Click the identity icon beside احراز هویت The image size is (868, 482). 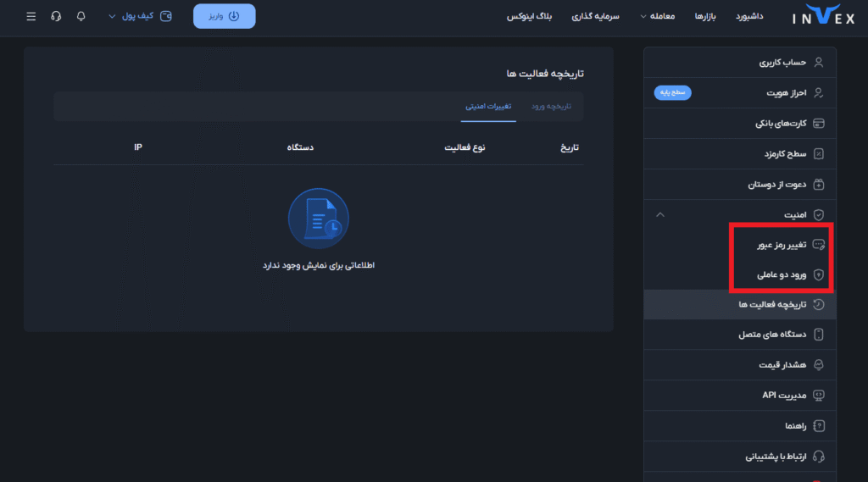(819, 92)
